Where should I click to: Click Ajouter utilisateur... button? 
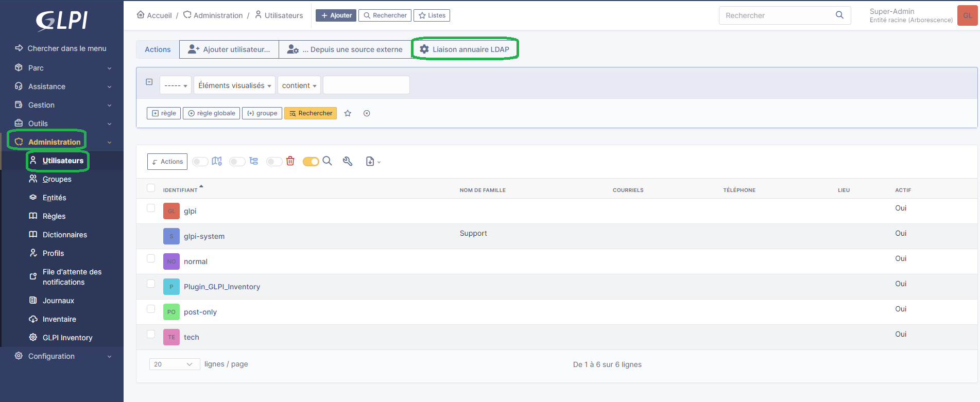click(x=229, y=49)
